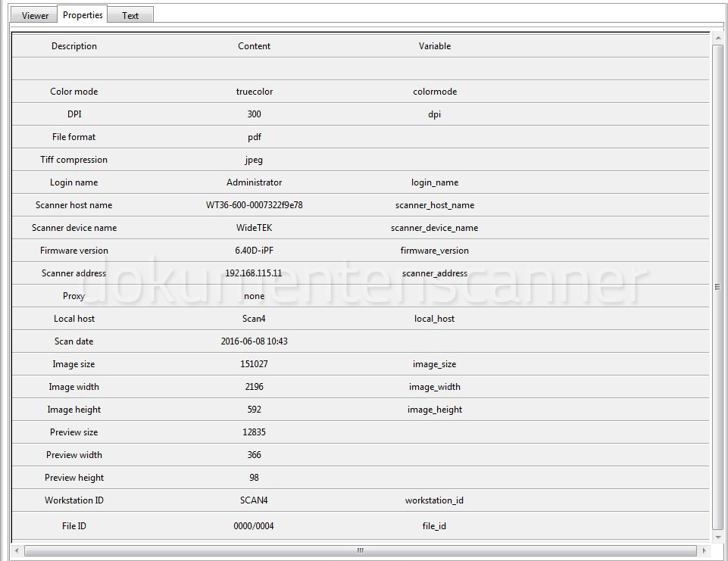
Task: Select the 'Scan4' local host value
Action: click(x=254, y=319)
